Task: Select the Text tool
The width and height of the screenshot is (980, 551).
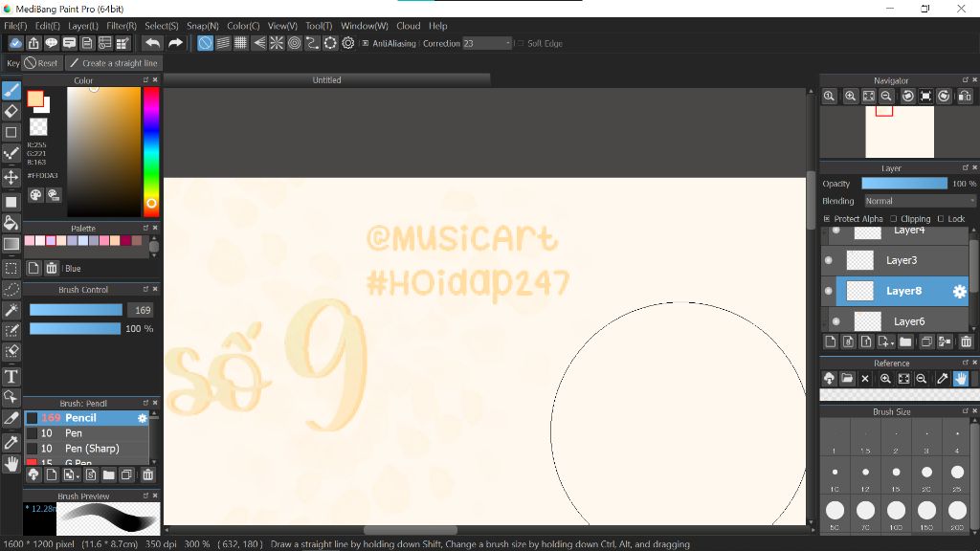Action: click(x=11, y=377)
